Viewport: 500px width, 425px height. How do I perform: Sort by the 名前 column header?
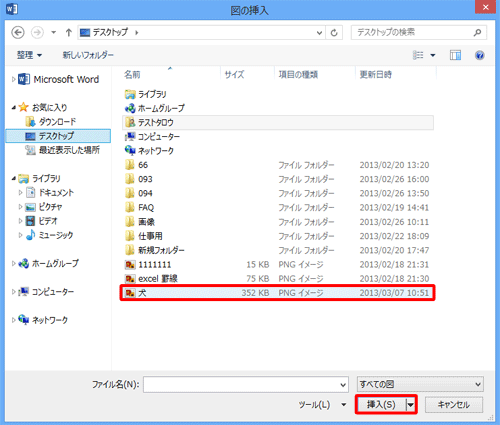tap(132, 74)
